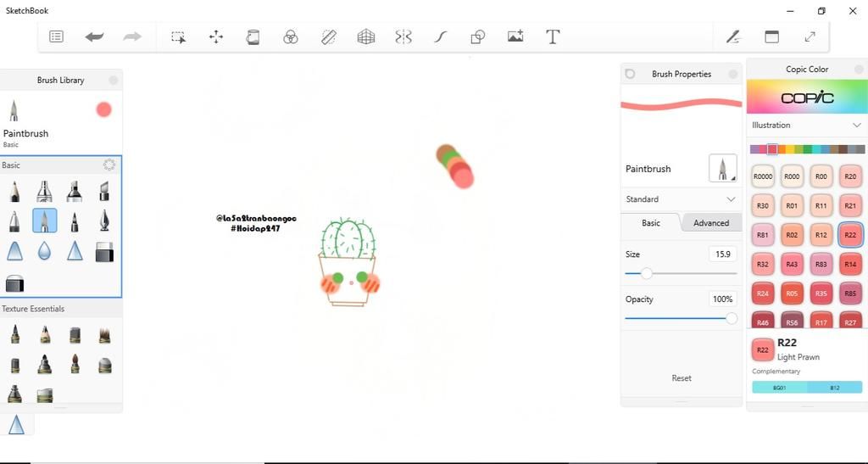
Task: Pick the R20 Copic swatch
Action: tap(850, 176)
